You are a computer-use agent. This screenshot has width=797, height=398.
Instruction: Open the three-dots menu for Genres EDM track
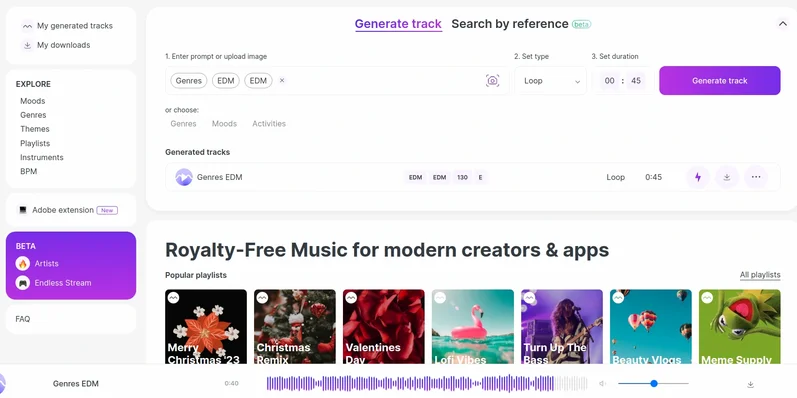[756, 177]
